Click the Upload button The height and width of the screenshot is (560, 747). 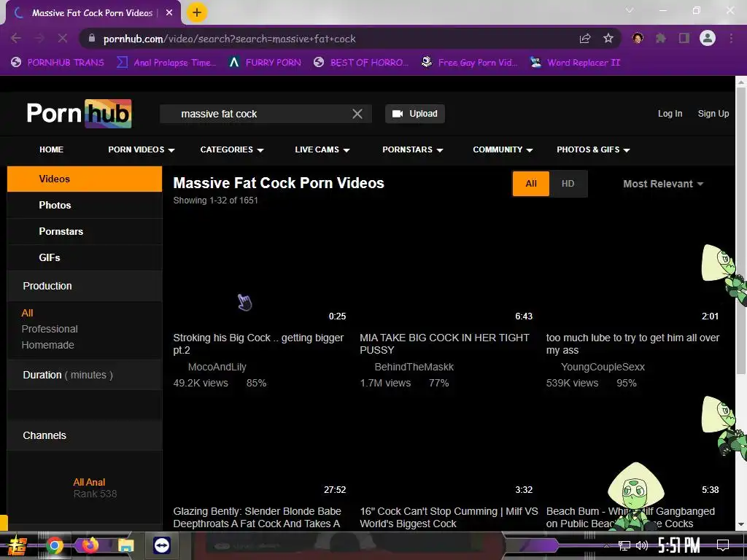point(415,114)
